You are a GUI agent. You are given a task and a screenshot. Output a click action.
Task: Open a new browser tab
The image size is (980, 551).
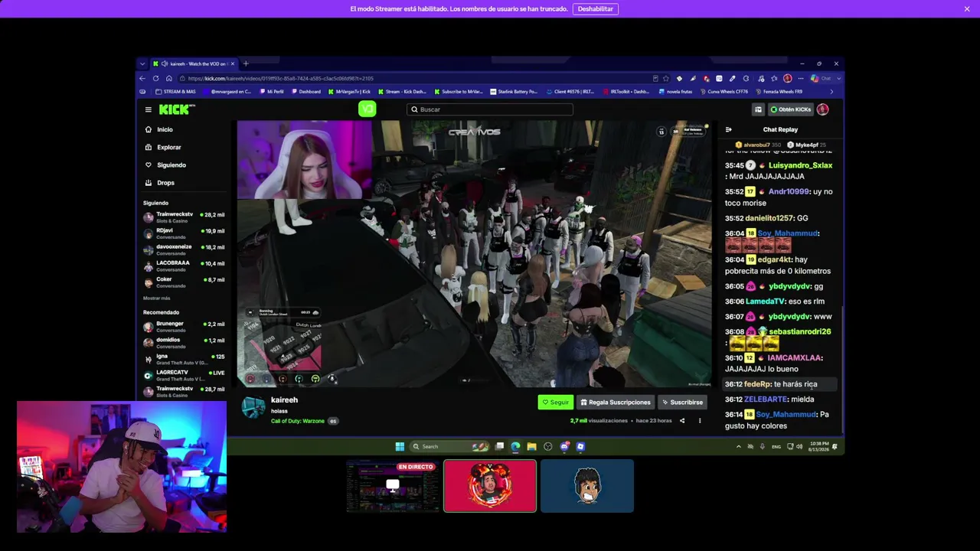click(246, 64)
